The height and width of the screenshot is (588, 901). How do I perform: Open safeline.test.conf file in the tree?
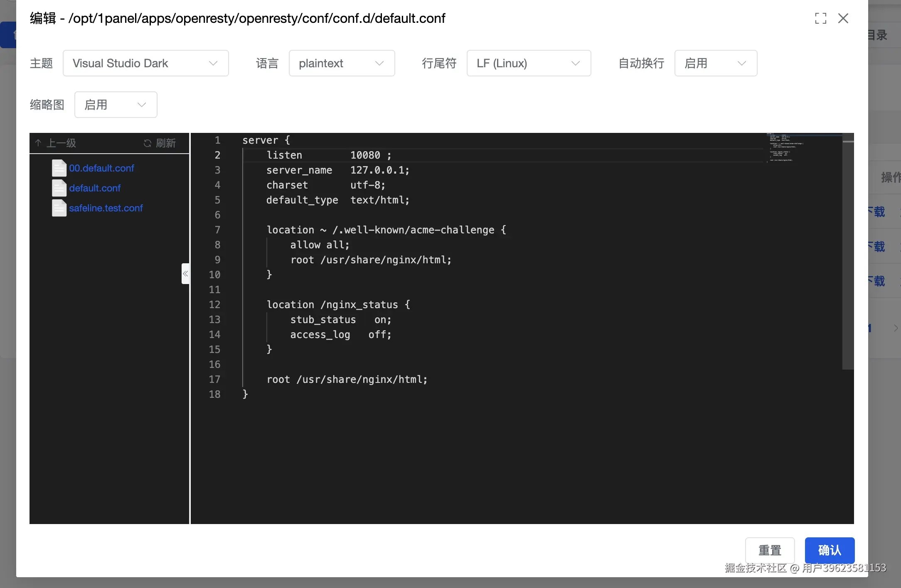[x=106, y=208]
